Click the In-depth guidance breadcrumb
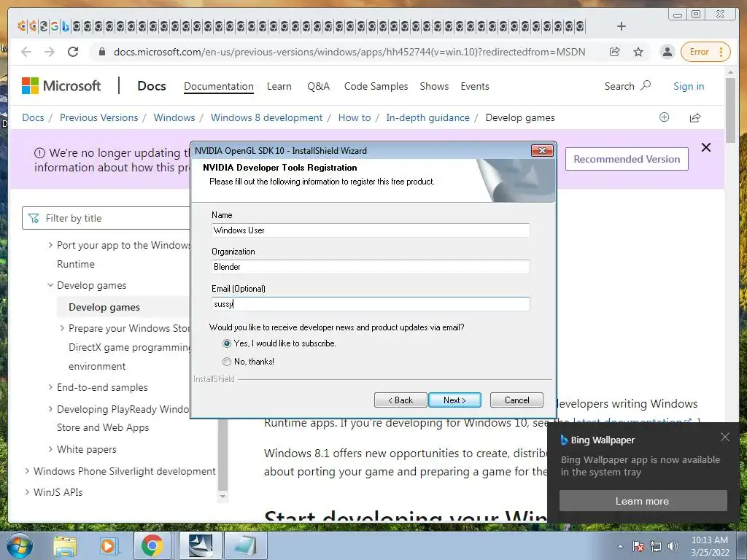 pos(427,117)
